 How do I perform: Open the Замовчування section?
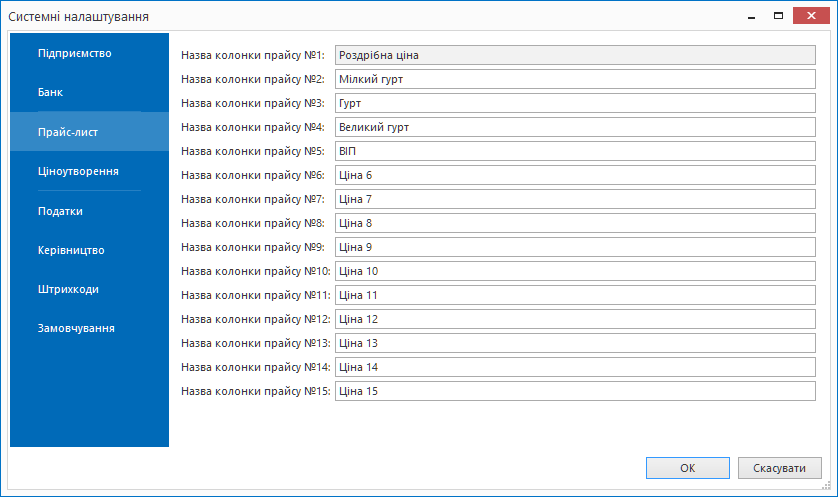(x=76, y=328)
